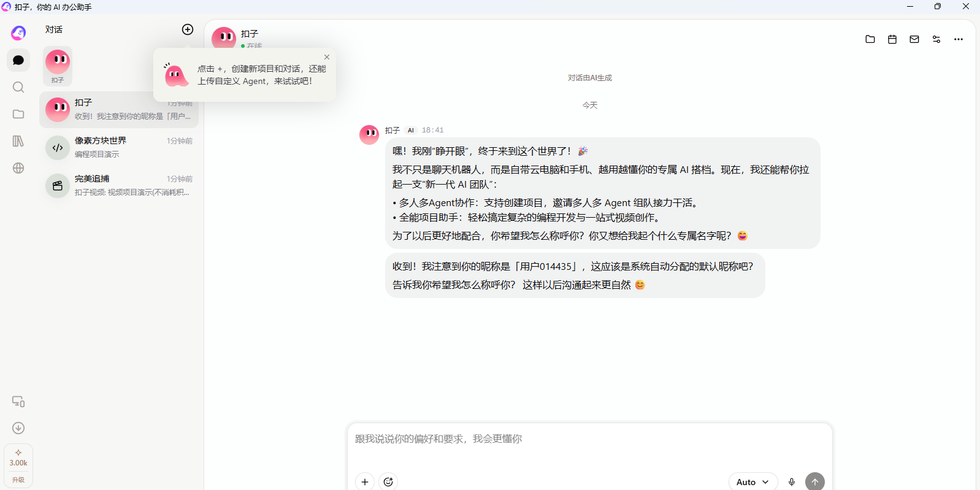Screen dimensions: 980x490
Task: Open the 完美追捕 conversation
Action: point(119,186)
